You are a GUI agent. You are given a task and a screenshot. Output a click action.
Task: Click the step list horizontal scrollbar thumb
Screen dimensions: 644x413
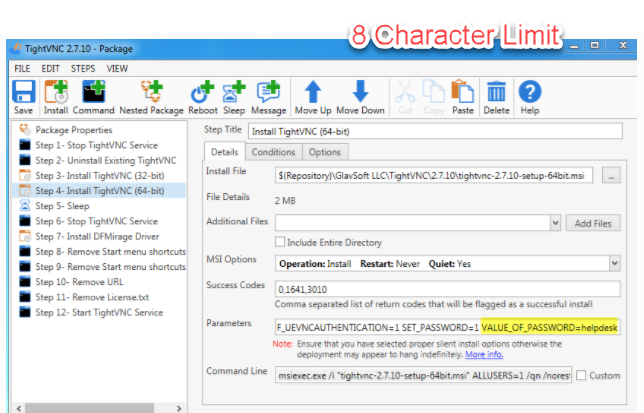[90, 408]
